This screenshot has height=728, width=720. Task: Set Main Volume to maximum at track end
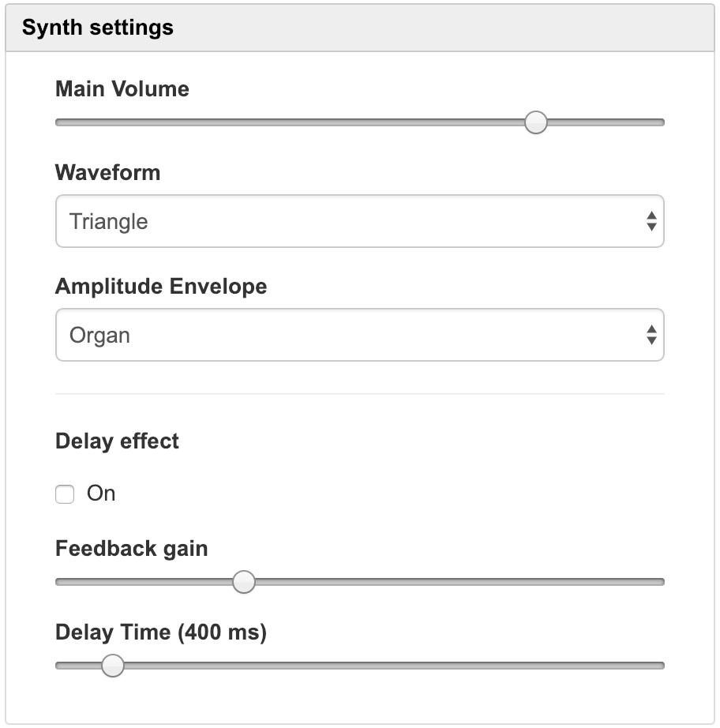point(662,122)
